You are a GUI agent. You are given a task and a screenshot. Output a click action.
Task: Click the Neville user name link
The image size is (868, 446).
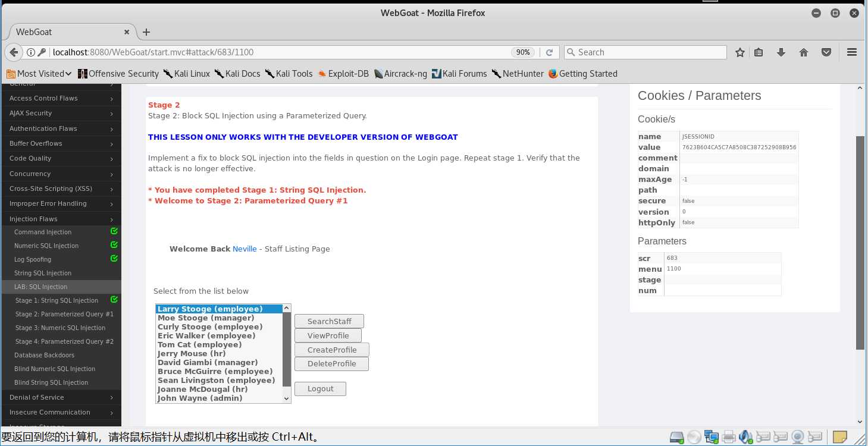(245, 249)
